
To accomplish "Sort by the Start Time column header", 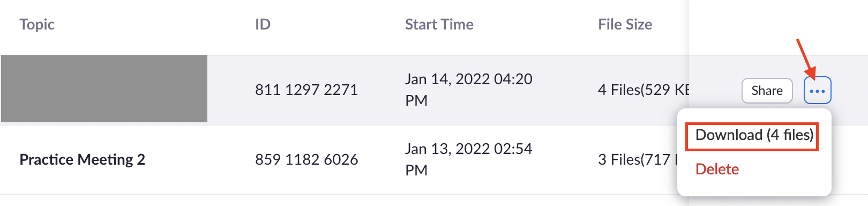I will [x=439, y=24].
